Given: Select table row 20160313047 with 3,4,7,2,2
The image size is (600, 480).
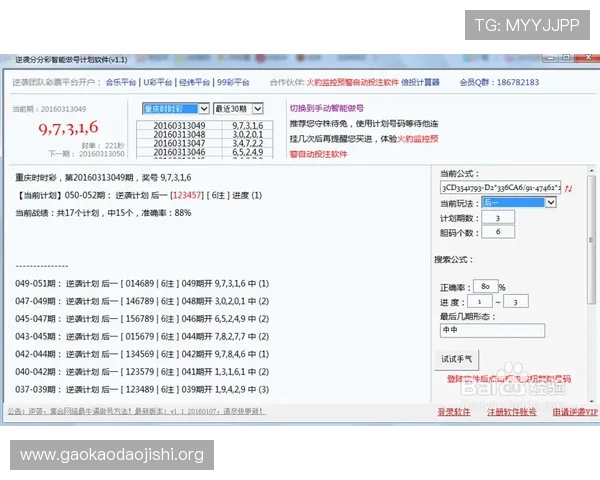Looking at the screenshot, I should click(x=205, y=143).
